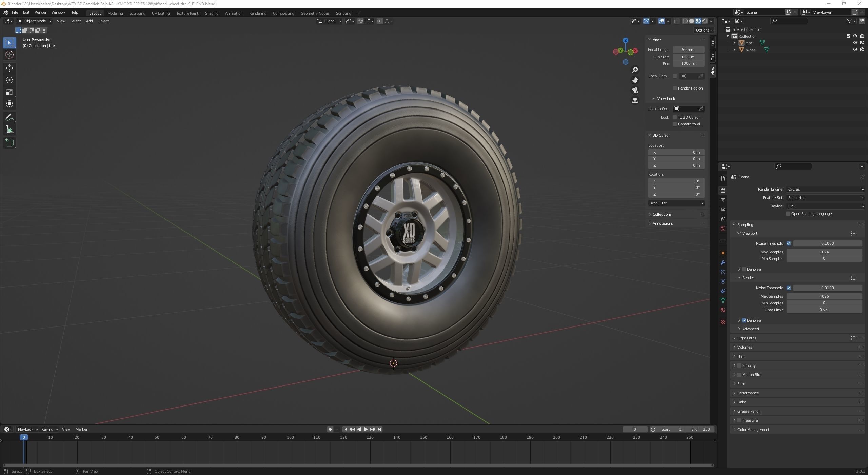
Task: Select the wheel object in outliner
Action: point(751,50)
